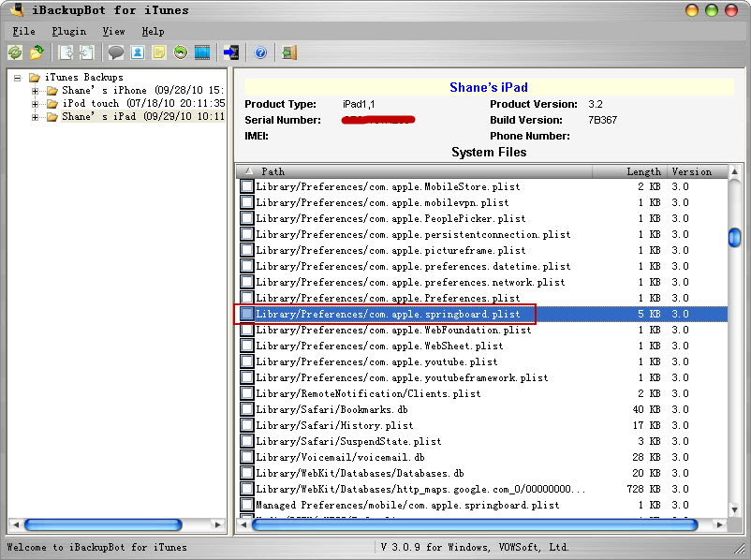Click the Export file toolbar icon
Viewport: 751px width, 560px height.
(66, 52)
